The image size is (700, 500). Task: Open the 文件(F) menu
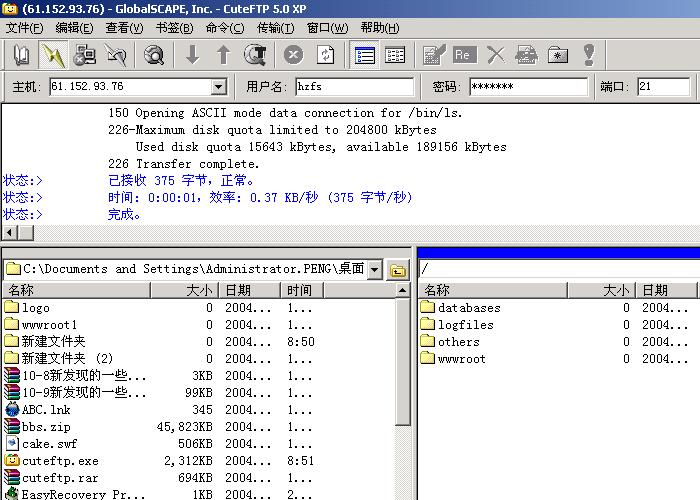25,28
